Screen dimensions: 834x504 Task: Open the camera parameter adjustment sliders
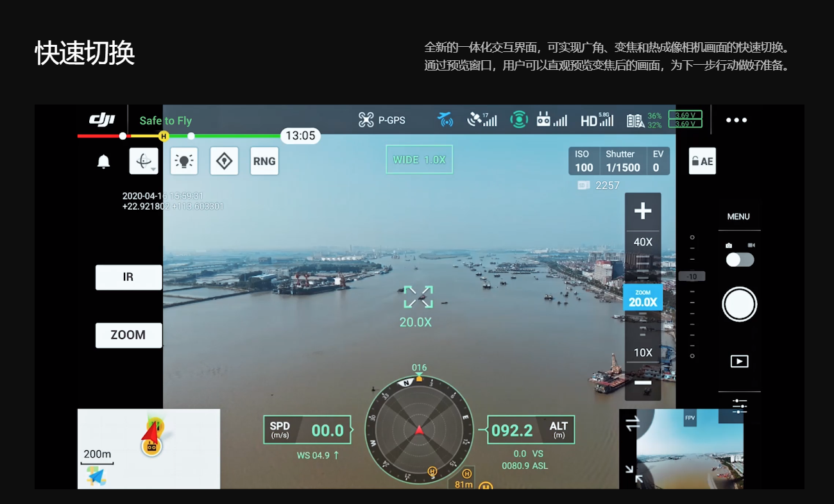pos(738,407)
